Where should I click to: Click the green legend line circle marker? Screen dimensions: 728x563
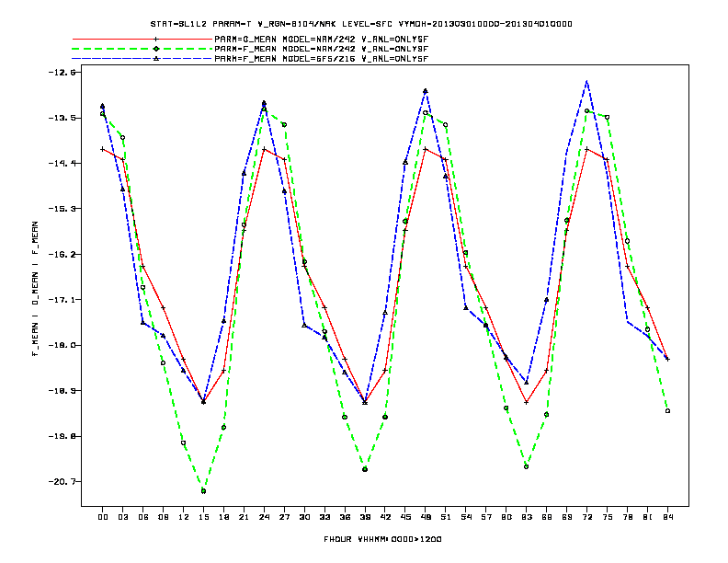[x=156, y=49]
